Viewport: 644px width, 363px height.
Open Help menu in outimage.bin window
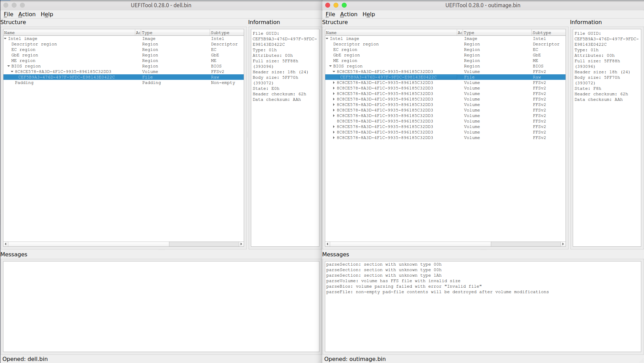pyautogui.click(x=368, y=14)
